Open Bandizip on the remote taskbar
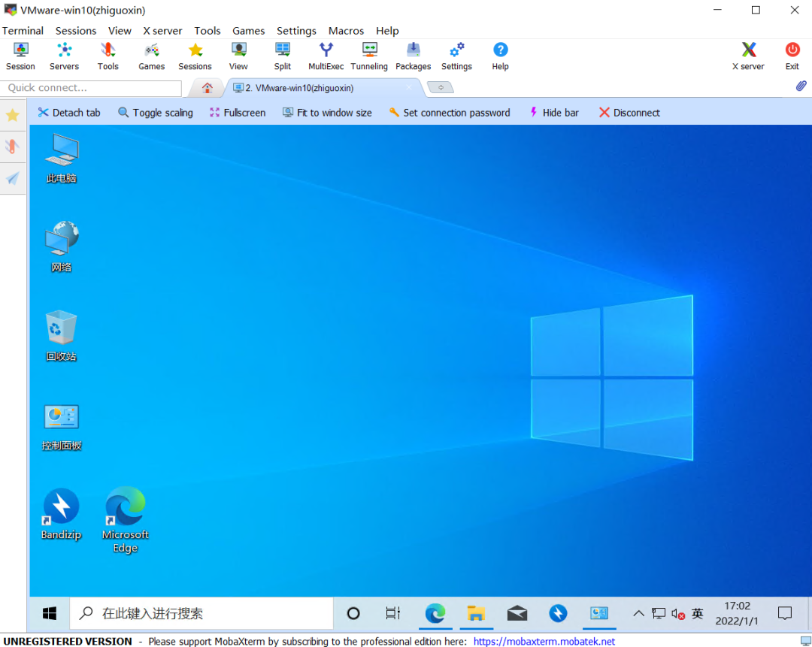The width and height of the screenshot is (812, 647). (x=558, y=613)
